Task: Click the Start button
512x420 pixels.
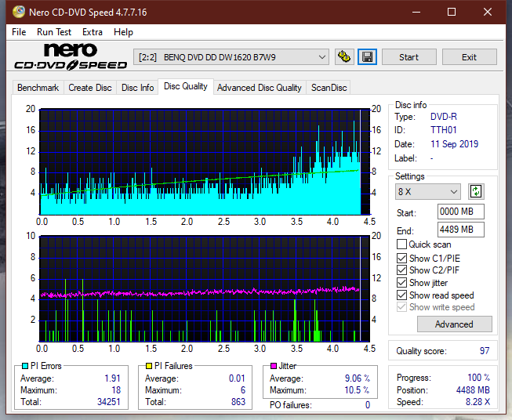Action: [409, 57]
